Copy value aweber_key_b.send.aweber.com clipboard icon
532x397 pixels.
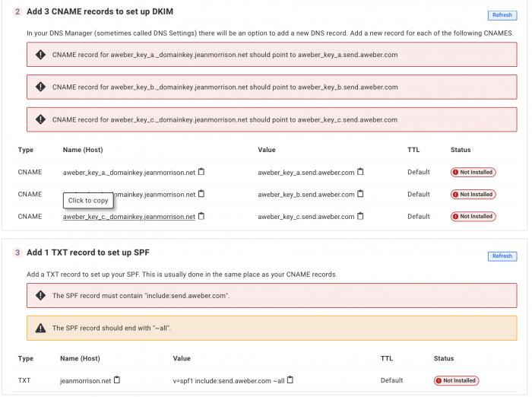360,194
